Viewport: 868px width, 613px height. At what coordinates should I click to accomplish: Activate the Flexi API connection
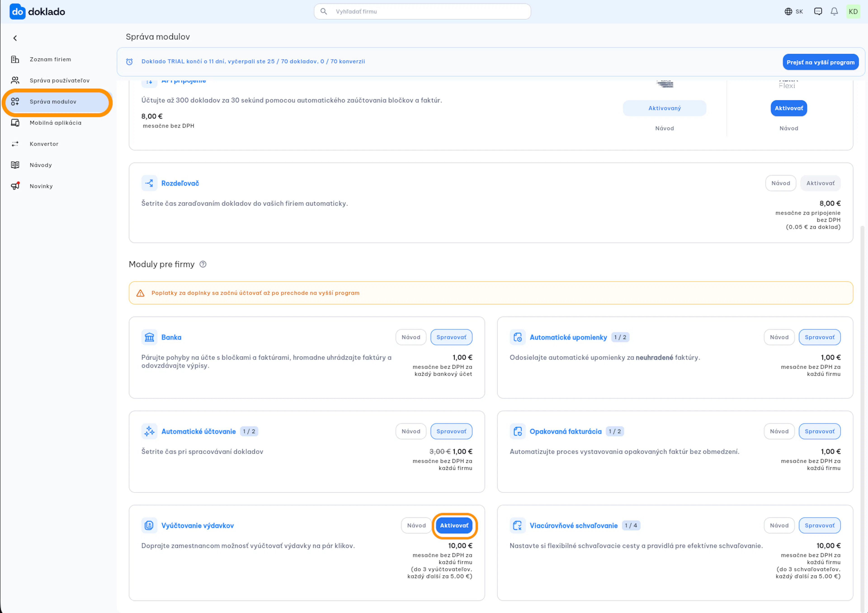coord(789,108)
